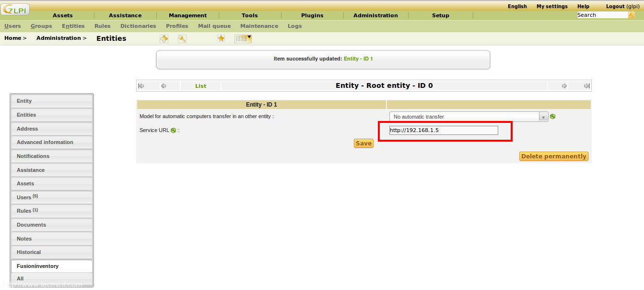
Task: Click Administration in breadcrumb
Action: pos(59,38)
